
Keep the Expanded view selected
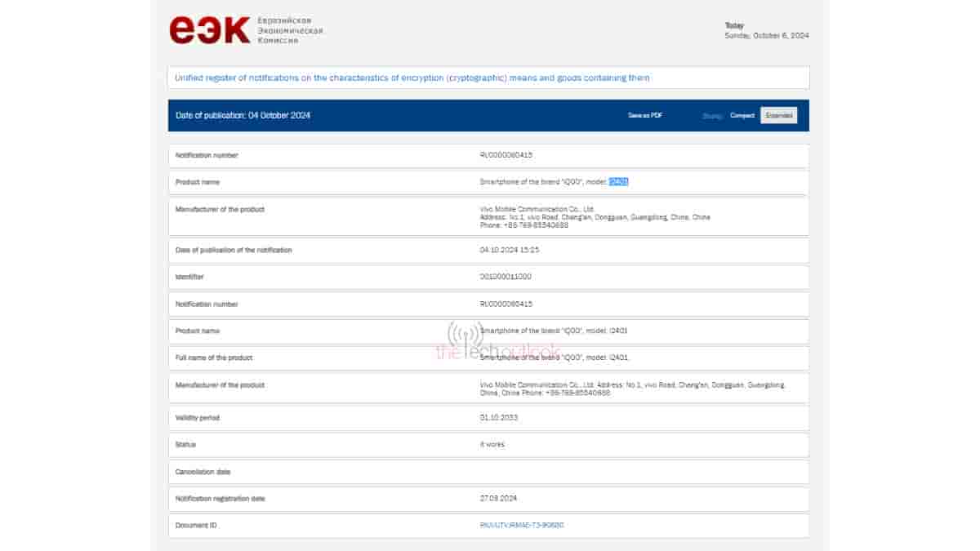point(777,115)
